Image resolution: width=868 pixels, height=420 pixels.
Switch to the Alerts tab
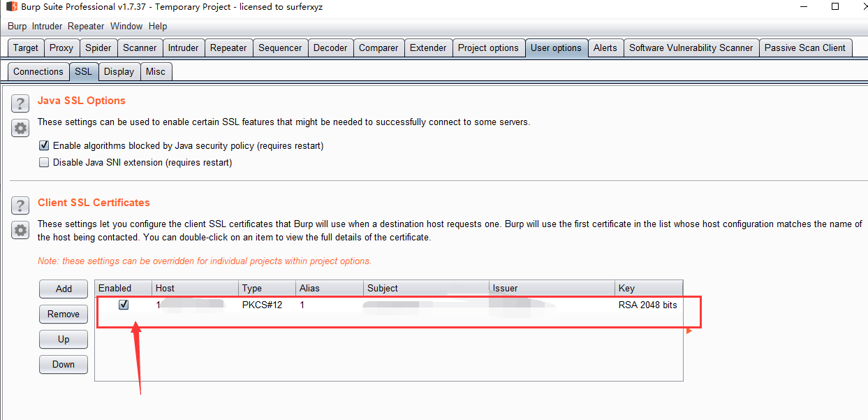tap(605, 48)
